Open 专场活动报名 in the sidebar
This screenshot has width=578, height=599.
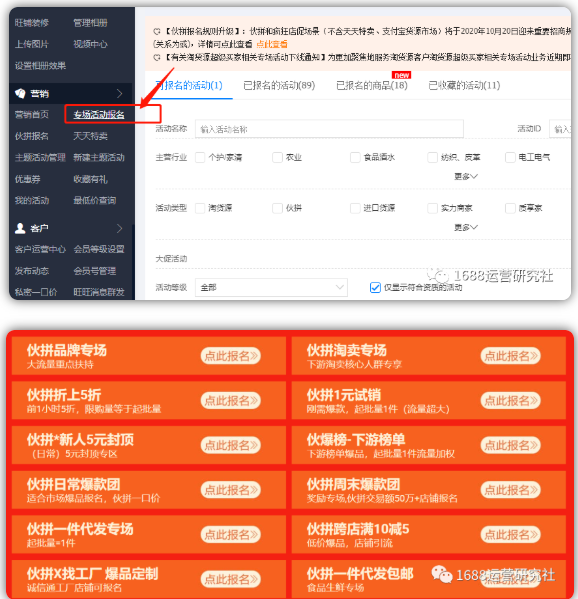click(99, 115)
